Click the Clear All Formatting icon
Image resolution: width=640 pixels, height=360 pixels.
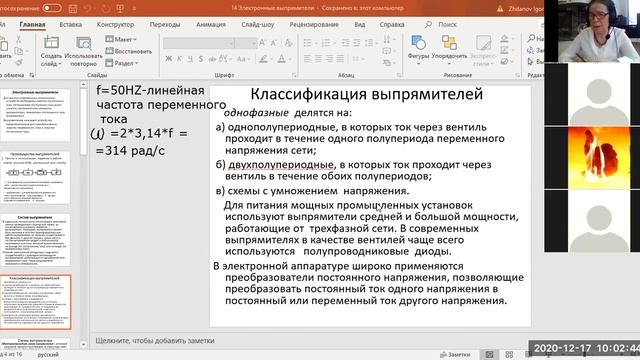click(x=288, y=43)
